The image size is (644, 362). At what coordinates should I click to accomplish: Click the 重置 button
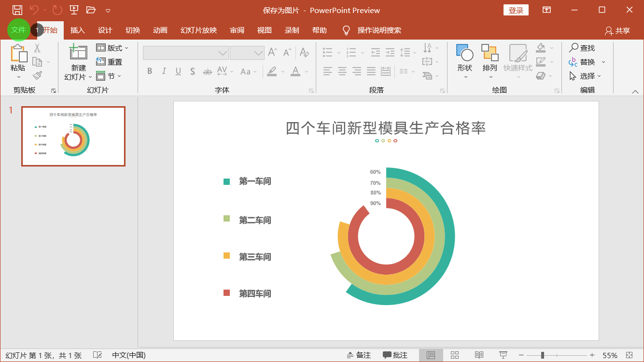click(x=109, y=62)
